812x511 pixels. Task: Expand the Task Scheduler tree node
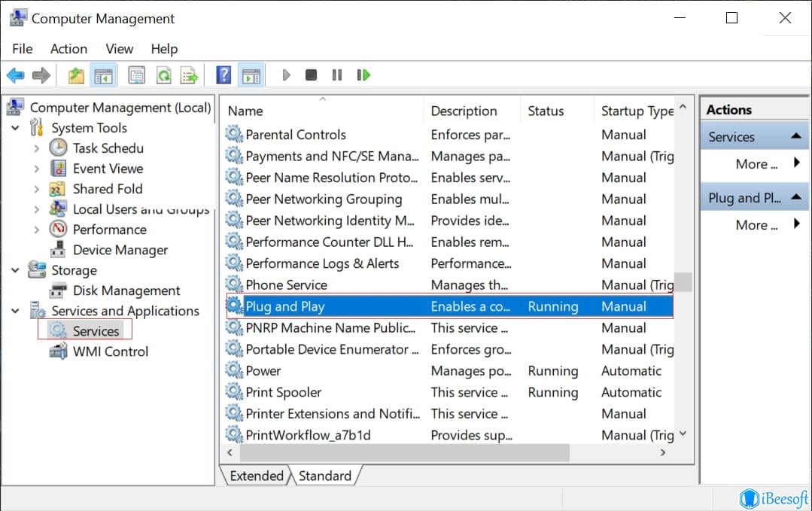[x=36, y=148]
